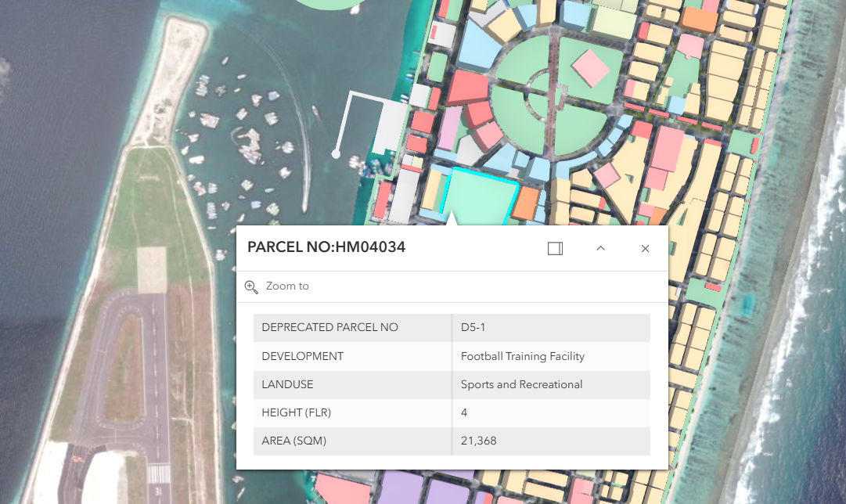Click the D5-1 value cell

click(473, 327)
